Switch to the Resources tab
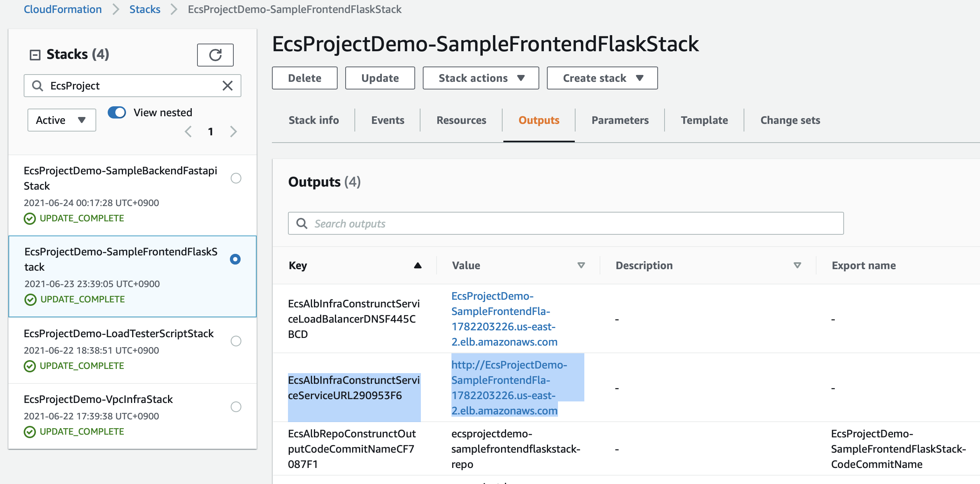The image size is (980, 484). pyautogui.click(x=461, y=120)
